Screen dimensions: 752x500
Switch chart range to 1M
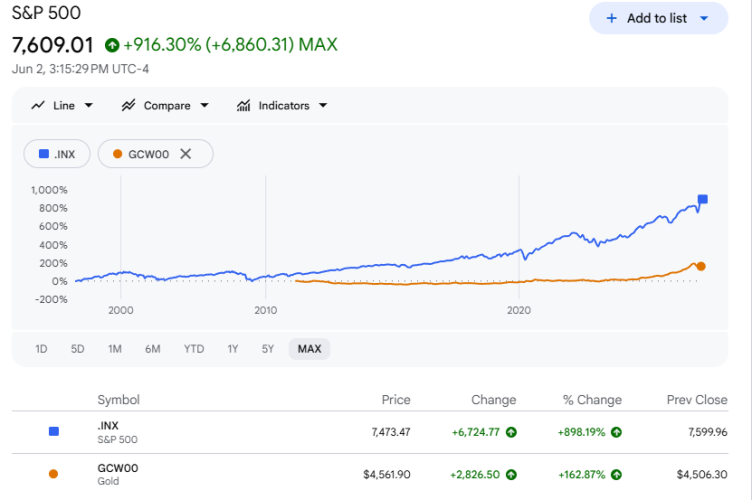115,349
